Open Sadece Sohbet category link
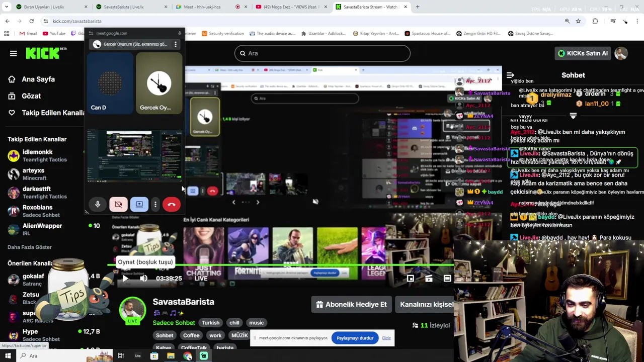The image size is (644, 362). [174, 323]
